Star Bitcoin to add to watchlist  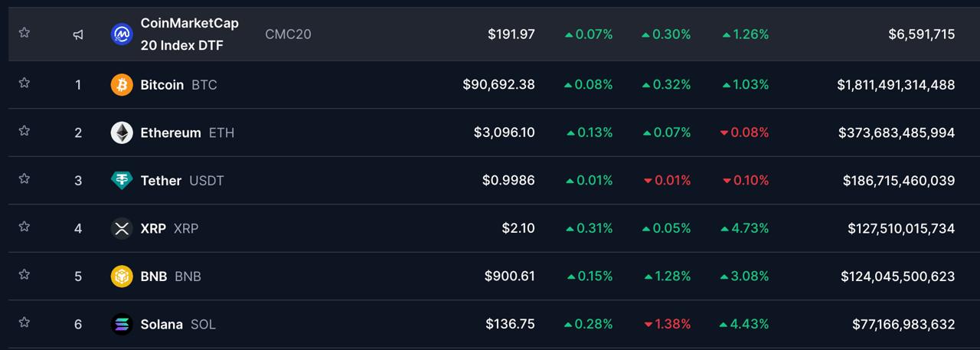[24, 83]
